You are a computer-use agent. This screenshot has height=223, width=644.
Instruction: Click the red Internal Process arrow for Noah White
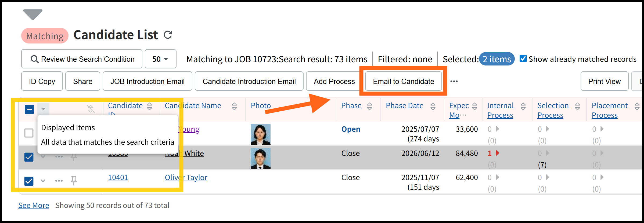tap(497, 153)
